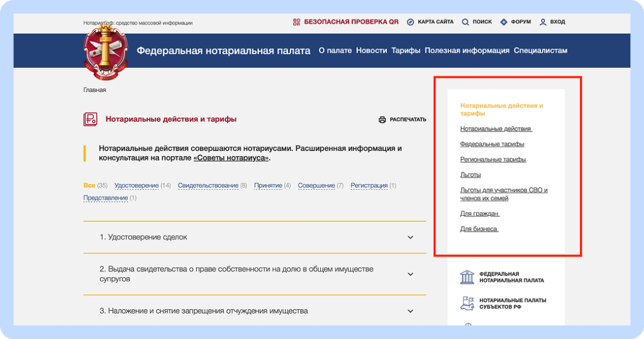644x339 pixels.
Task: Open the Полезная информация menu
Action: coord(467,50)
